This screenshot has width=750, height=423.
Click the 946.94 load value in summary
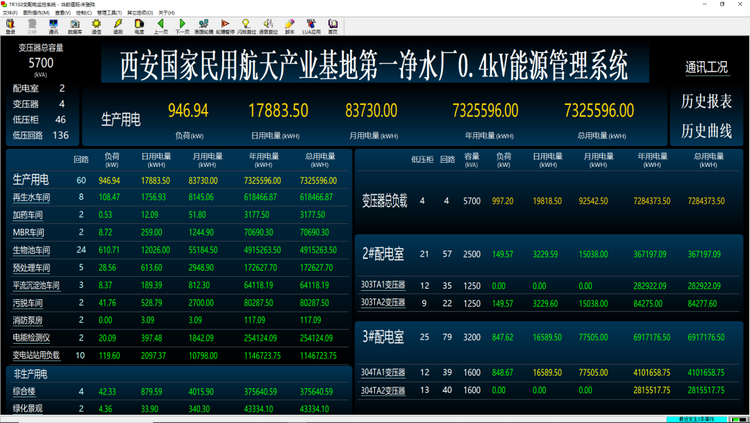tap(188, 111)
